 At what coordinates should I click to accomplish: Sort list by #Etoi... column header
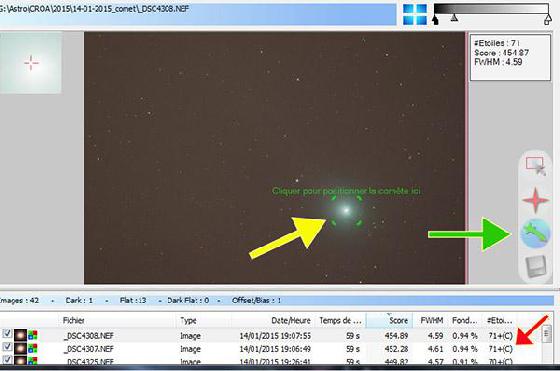click(500, 321)
